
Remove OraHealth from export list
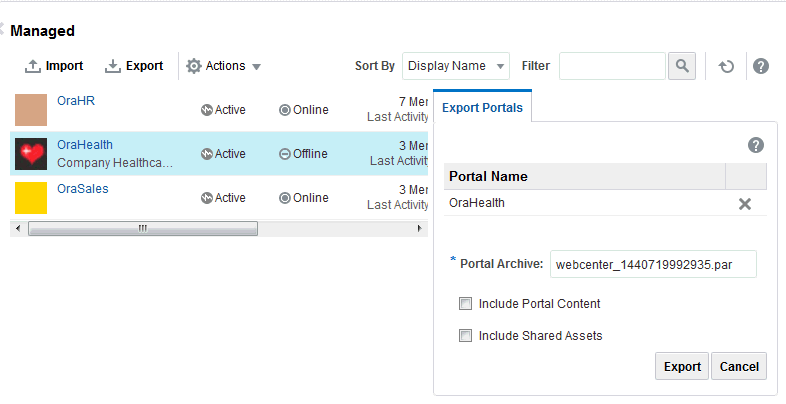(x=745, y=204)
